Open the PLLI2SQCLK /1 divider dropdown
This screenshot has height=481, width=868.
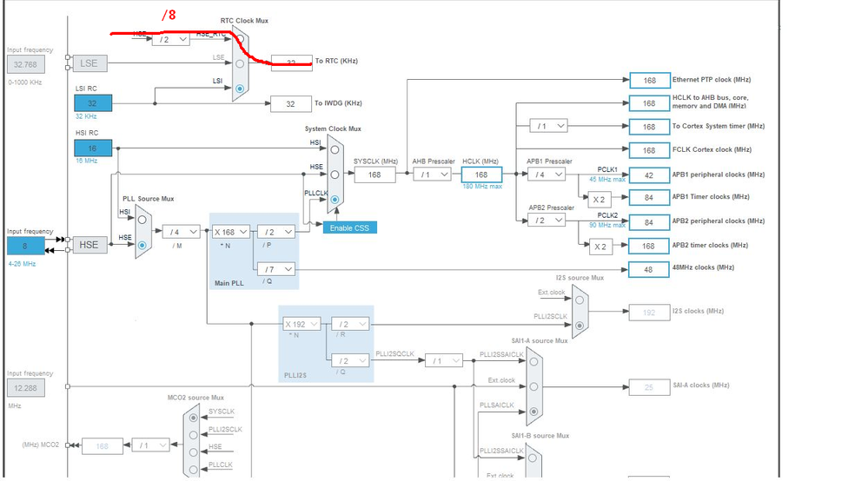pos(444,360)
